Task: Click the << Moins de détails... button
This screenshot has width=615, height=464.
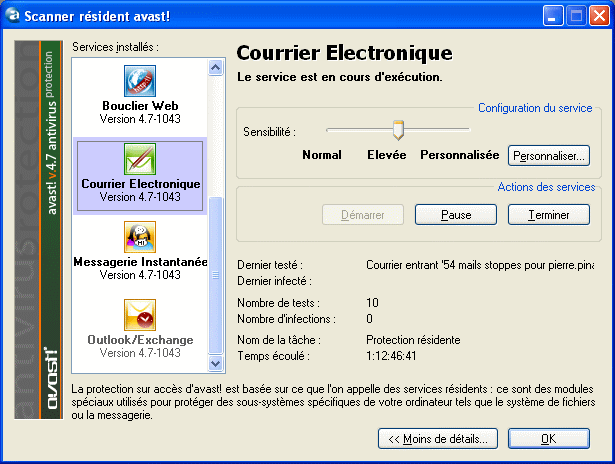Action: pos(438,439)
